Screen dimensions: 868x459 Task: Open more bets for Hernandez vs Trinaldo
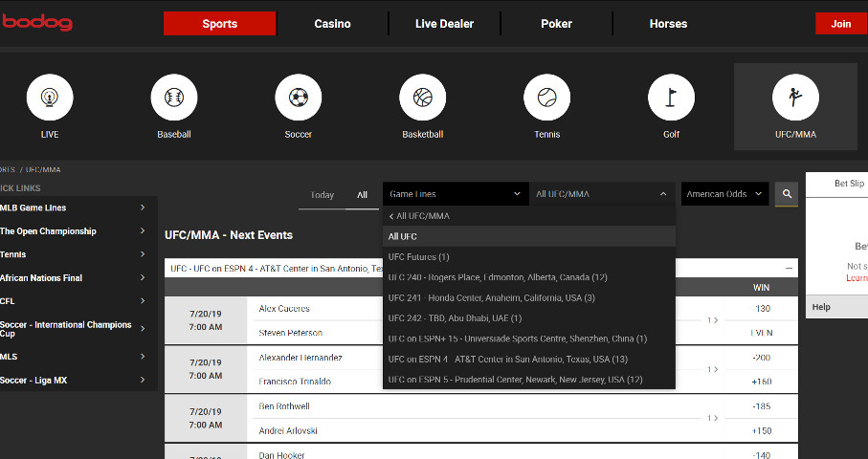coord(712,369)
